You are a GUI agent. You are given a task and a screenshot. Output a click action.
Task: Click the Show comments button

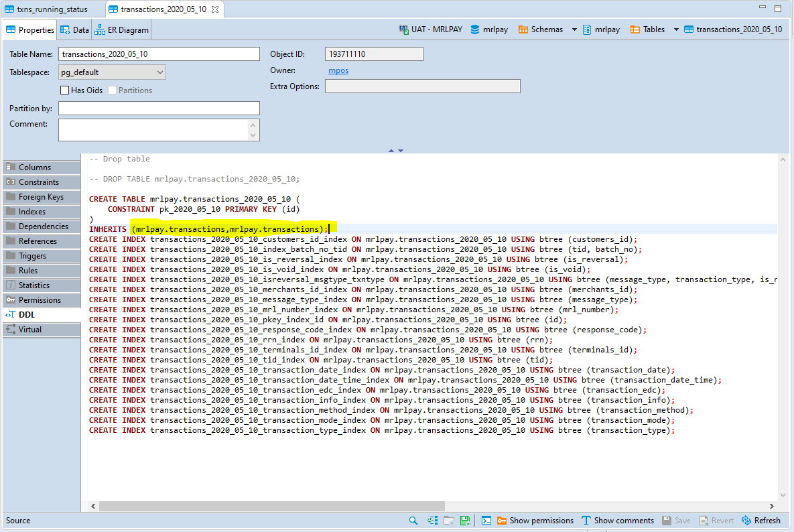point(617,520)
